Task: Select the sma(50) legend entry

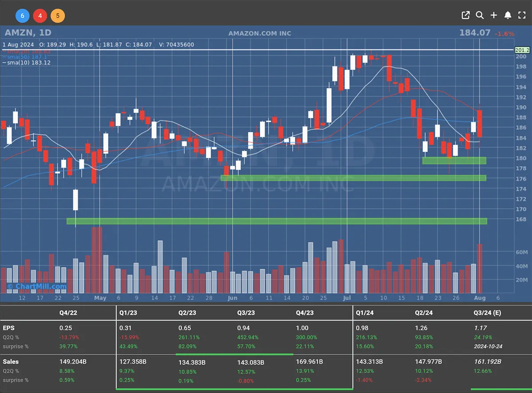Action: coord(26,57)
